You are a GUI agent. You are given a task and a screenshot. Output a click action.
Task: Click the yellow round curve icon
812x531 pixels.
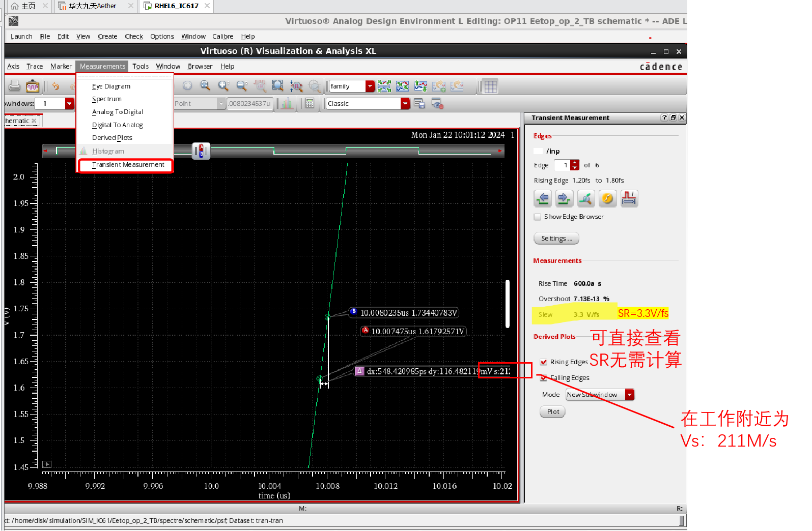pyautogui.click(x=607, y=198)
